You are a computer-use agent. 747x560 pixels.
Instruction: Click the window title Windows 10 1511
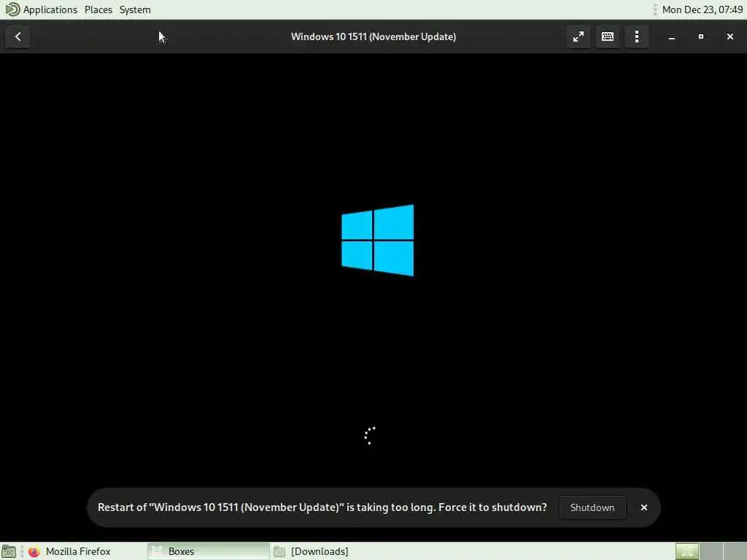pos(373,36)
